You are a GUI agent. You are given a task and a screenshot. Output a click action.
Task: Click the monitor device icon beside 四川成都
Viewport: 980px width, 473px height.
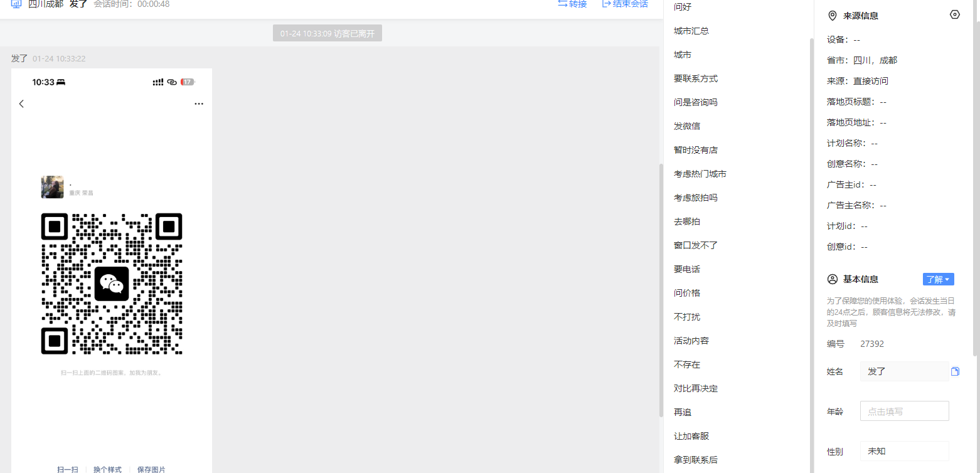click(16, 4)
